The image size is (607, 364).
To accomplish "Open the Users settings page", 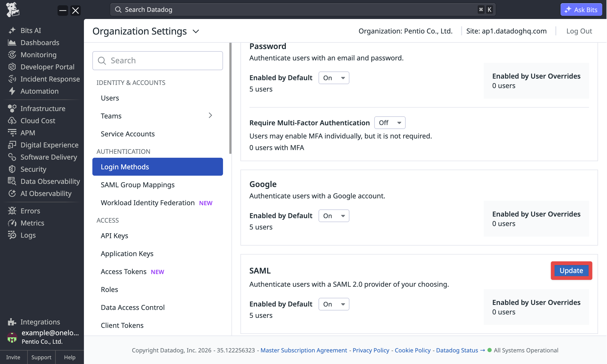I will pyautogui.click(x=158, y=98).
